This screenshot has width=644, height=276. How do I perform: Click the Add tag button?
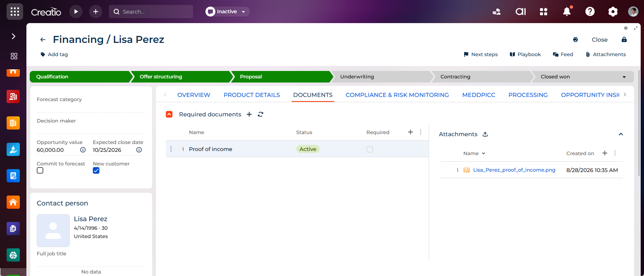(54, 54)
